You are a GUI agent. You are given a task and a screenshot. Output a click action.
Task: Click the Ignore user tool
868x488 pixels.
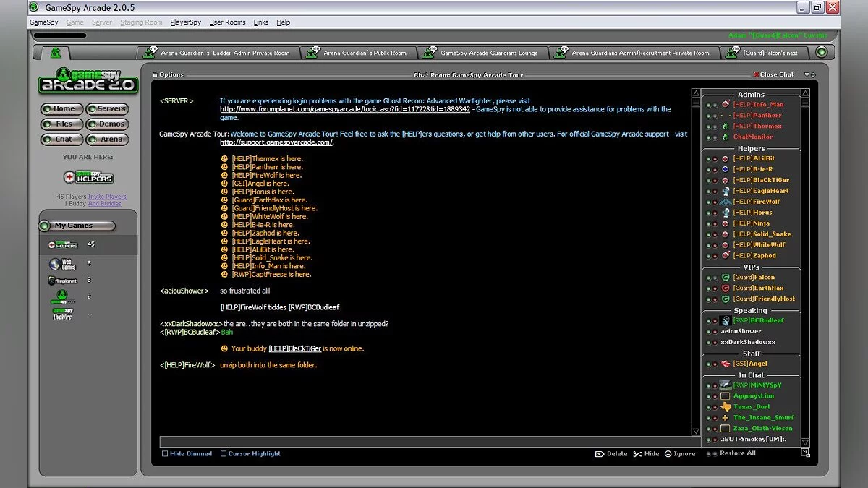point(679,454)
